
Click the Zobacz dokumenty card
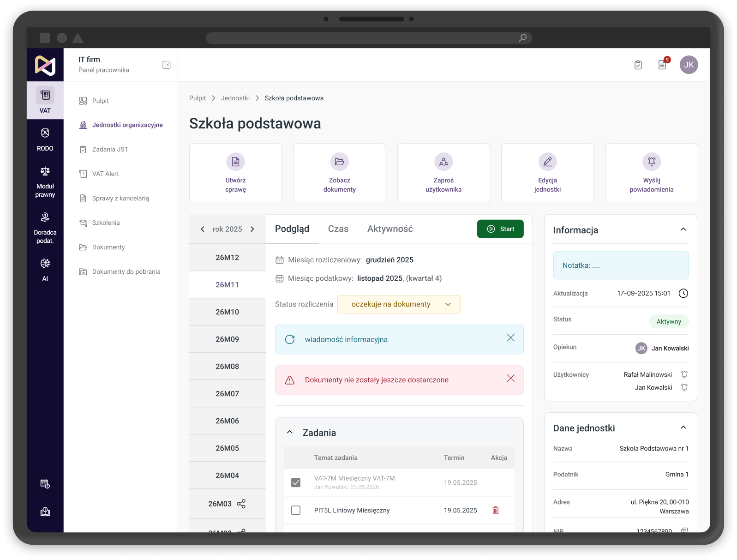click(x=340, y=173)
